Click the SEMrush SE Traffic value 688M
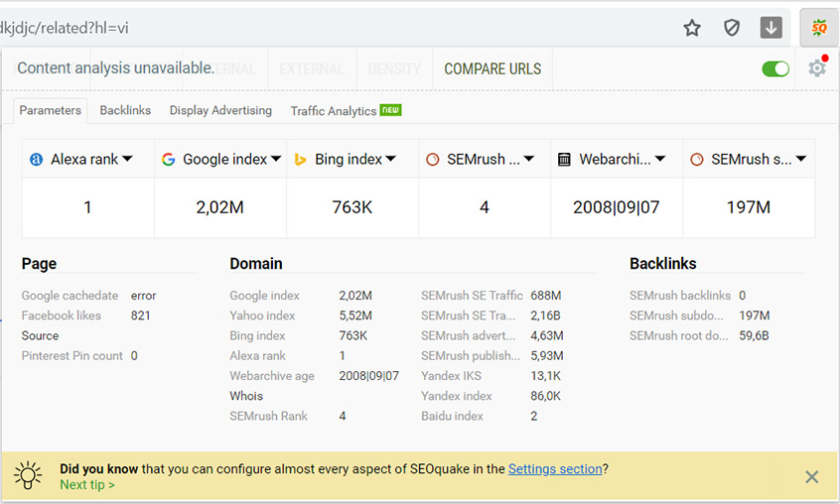840x504 pixels. (546, 296)
